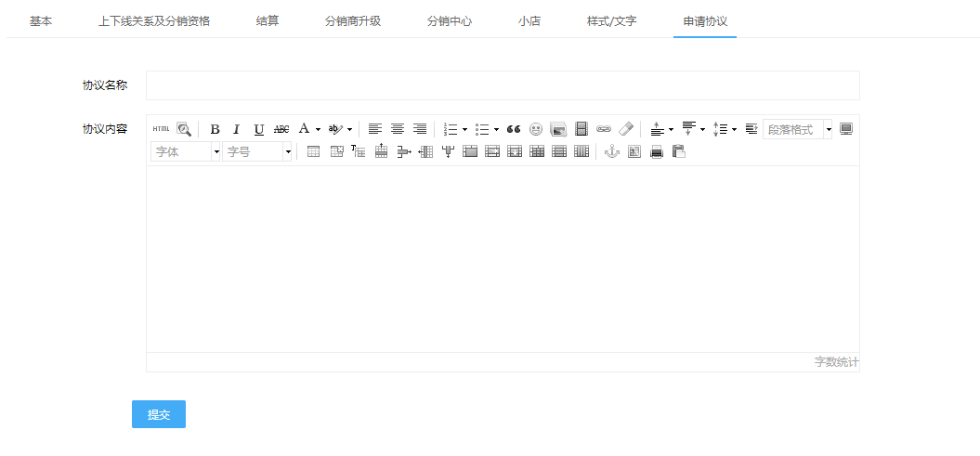This screenshot has width=980, height=456.
Task: Insert a video via filmstrip icon
Action: click(x=581, y=129)
